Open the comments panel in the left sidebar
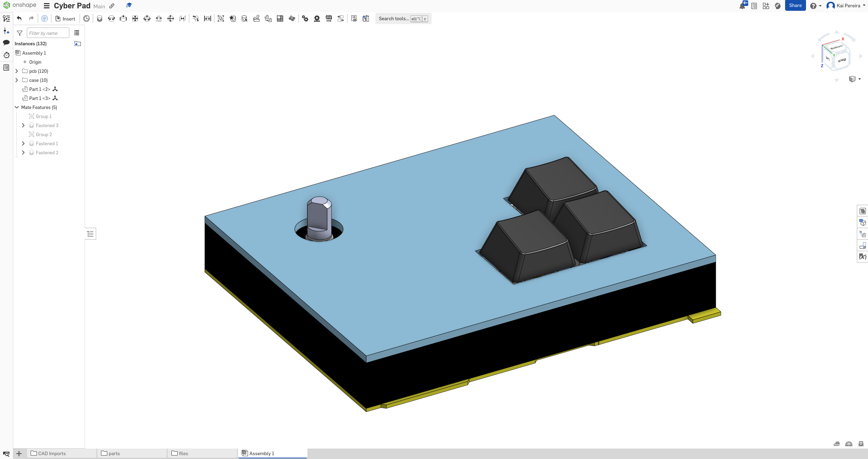 tap(6, 42)
